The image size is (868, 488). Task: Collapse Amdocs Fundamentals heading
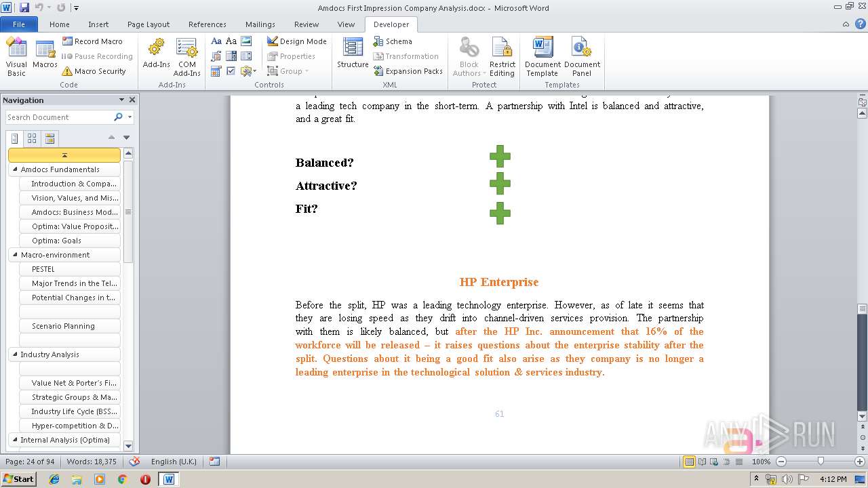16,169
